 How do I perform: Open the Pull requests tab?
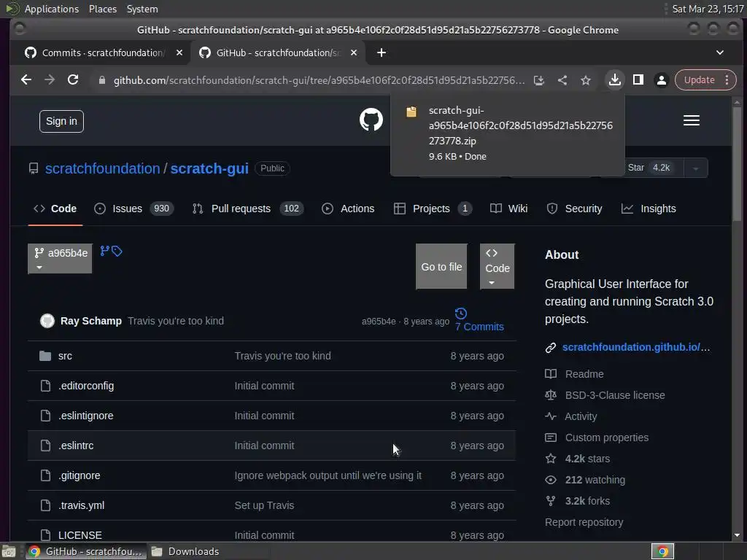click(248, 209)
